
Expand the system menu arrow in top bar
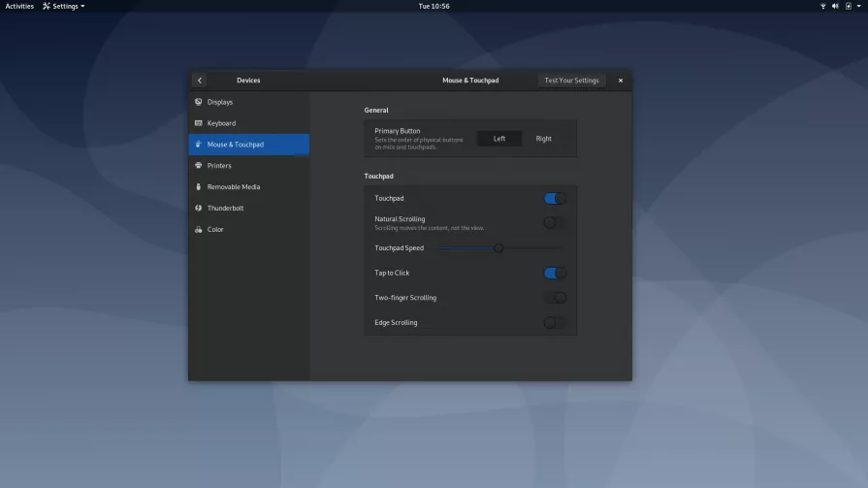point(859,6)
